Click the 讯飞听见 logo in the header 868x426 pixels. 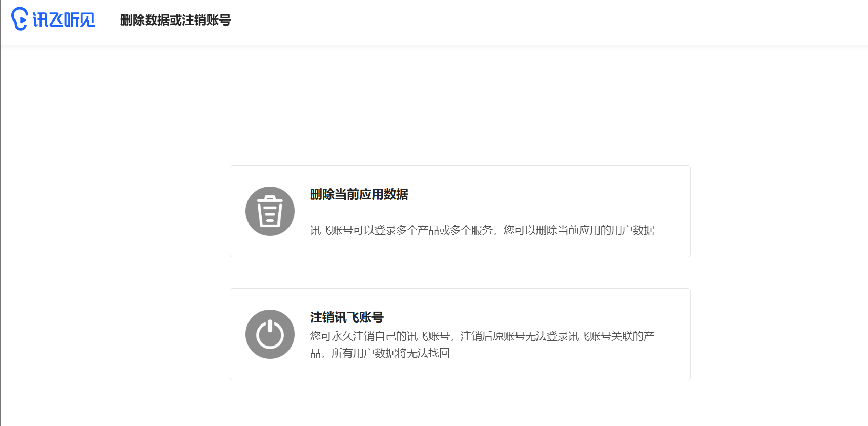[x=53, y=19]
